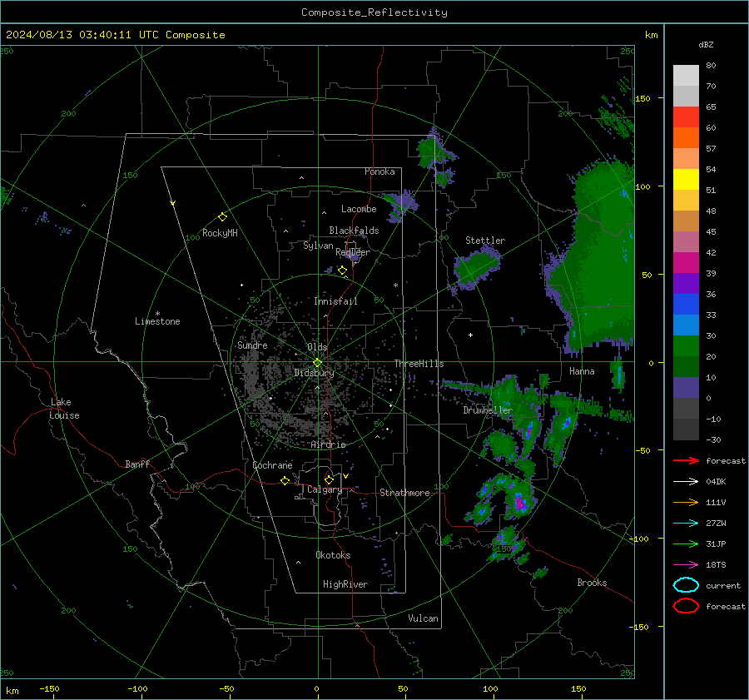Click the green 31JP arrow icon
The height and width of the screenshot is (700, 749).
686,544
